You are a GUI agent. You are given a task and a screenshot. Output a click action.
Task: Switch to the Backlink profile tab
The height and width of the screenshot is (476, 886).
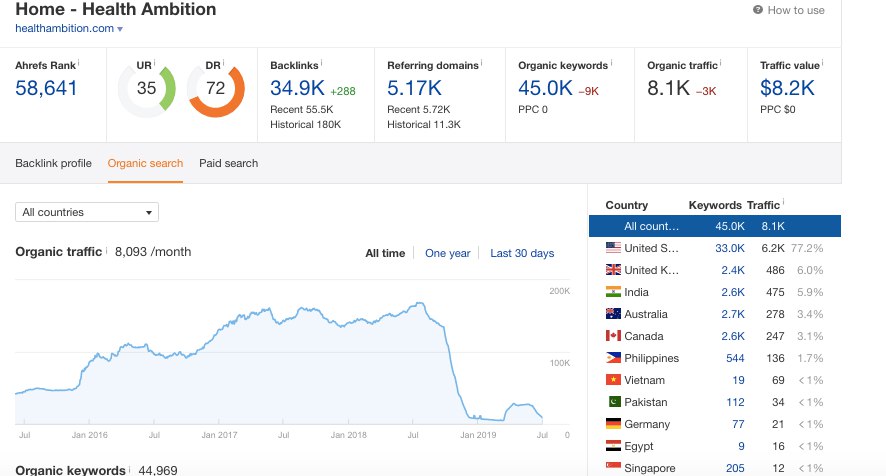53,163
